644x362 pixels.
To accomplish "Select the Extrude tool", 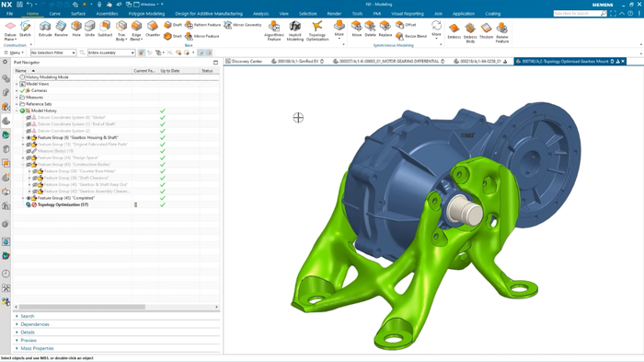I will (x=45, y=29).
